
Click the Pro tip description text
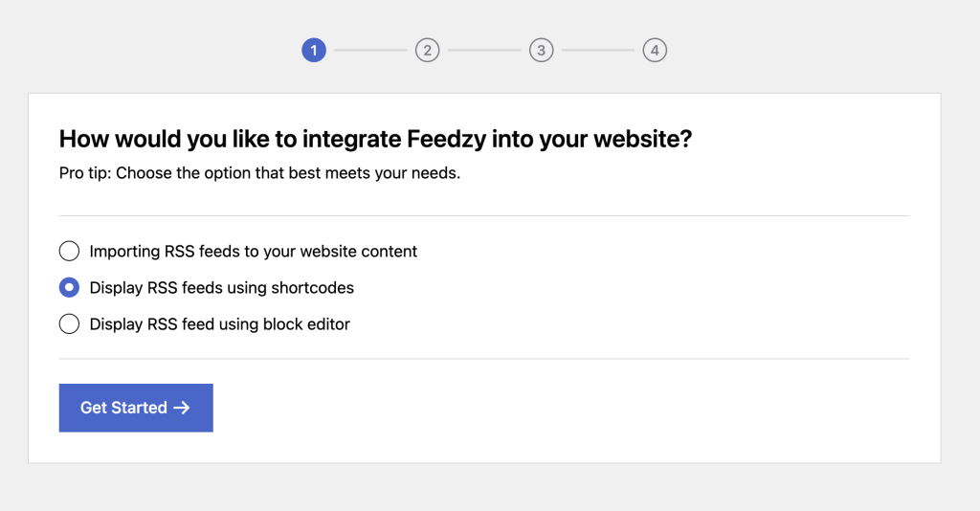point(259,175)
